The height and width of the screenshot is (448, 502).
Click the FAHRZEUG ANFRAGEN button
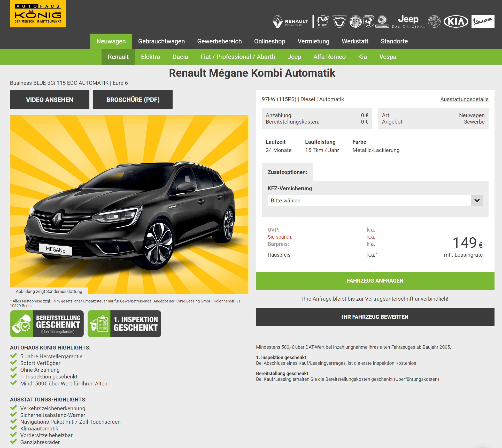(x=375, y=281)
